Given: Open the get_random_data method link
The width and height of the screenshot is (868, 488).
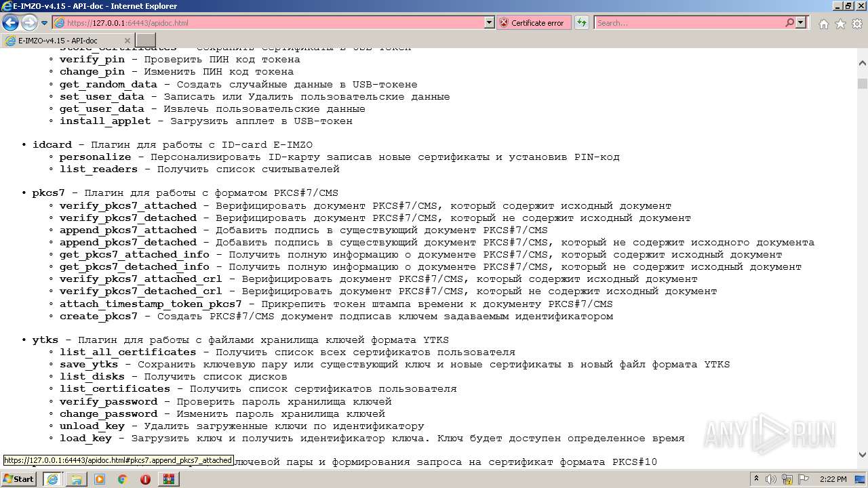Looking at the screenshot, I should point(108,85).
